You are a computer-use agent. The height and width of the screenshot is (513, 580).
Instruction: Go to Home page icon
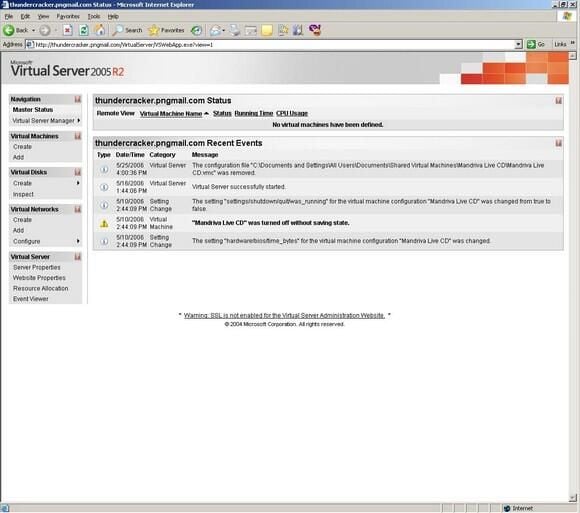point(100,30)
